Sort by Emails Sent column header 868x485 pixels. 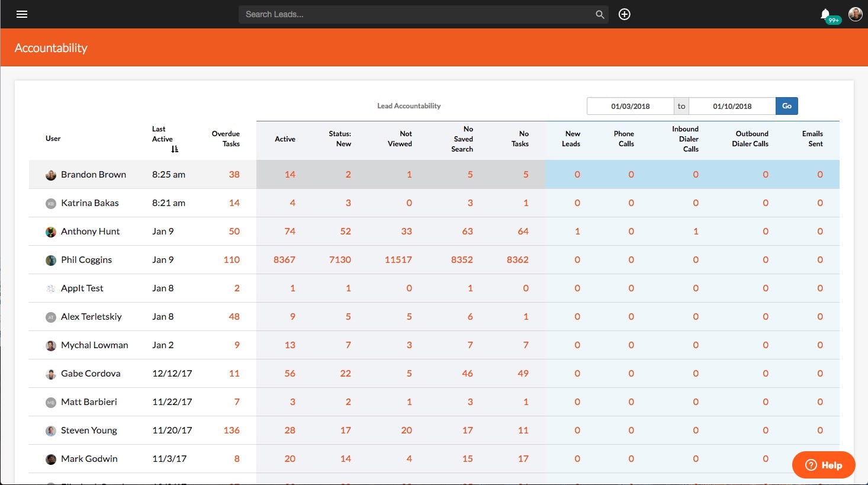[812, 139]
